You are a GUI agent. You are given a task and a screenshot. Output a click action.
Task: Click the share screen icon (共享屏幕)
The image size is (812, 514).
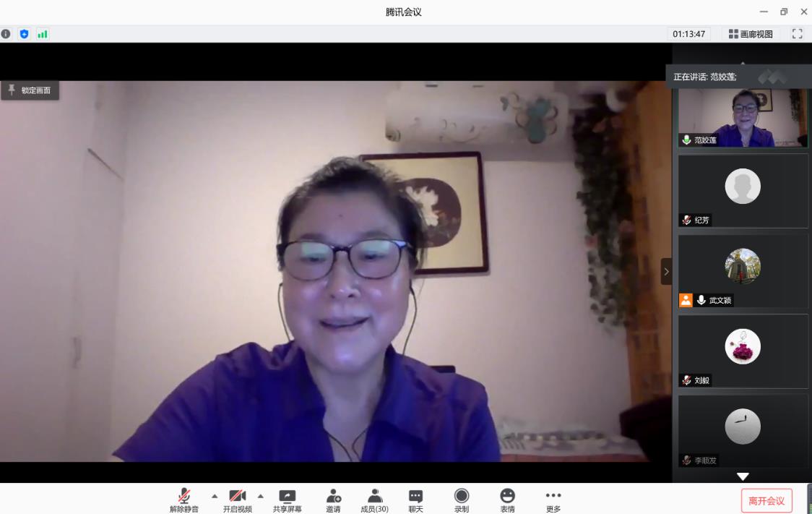[287, 496]
